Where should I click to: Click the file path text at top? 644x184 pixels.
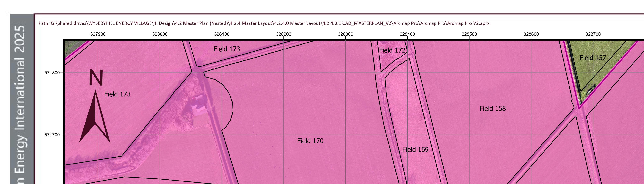coord(264,23)
